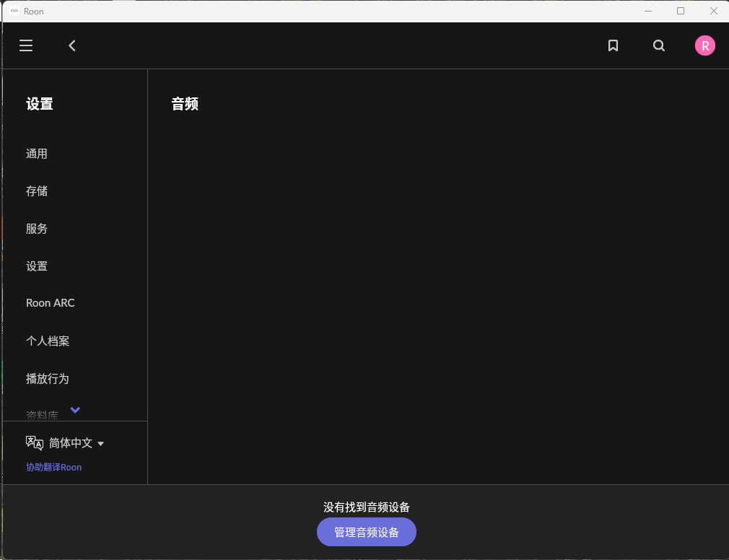
Task: Open the 设置 sidebar item
Action: click(37, 266)
